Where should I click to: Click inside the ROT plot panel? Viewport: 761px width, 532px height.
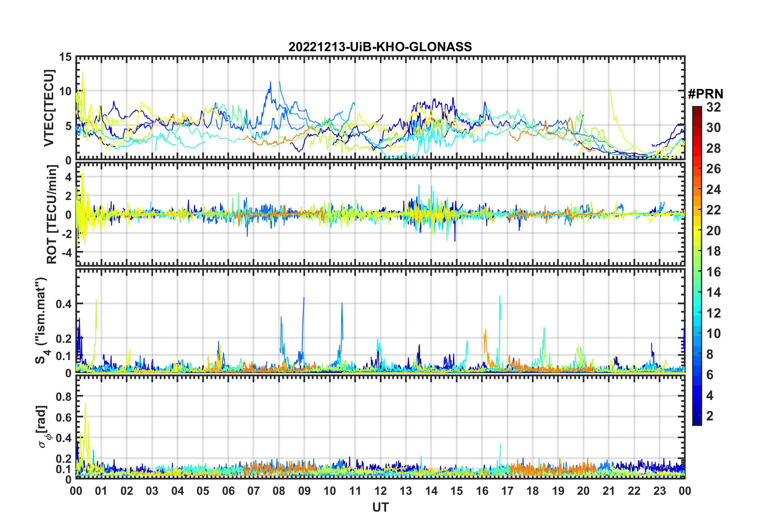coord(380,214)
